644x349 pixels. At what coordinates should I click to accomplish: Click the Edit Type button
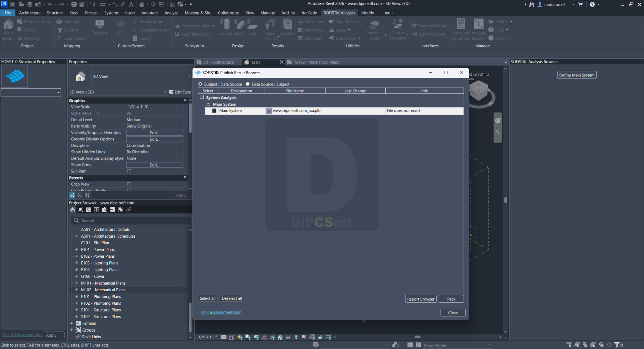click(180, 92)
